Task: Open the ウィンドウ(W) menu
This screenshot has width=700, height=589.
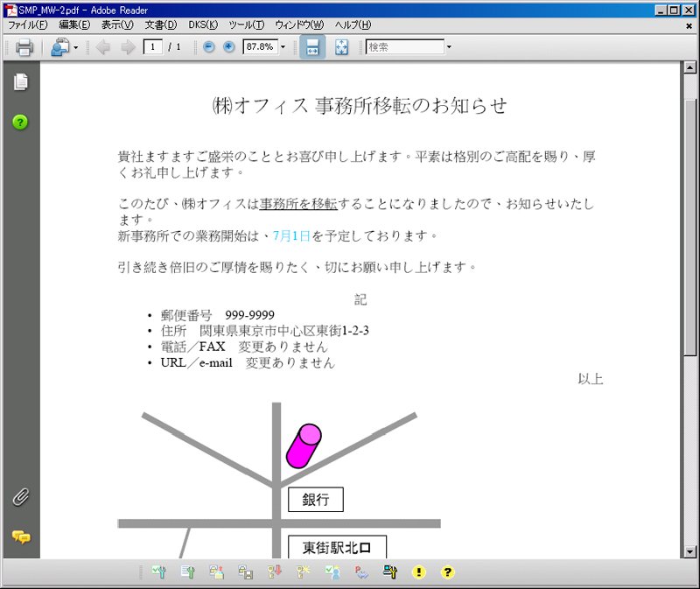Action: pyautogui.click(x=299, y=25)
